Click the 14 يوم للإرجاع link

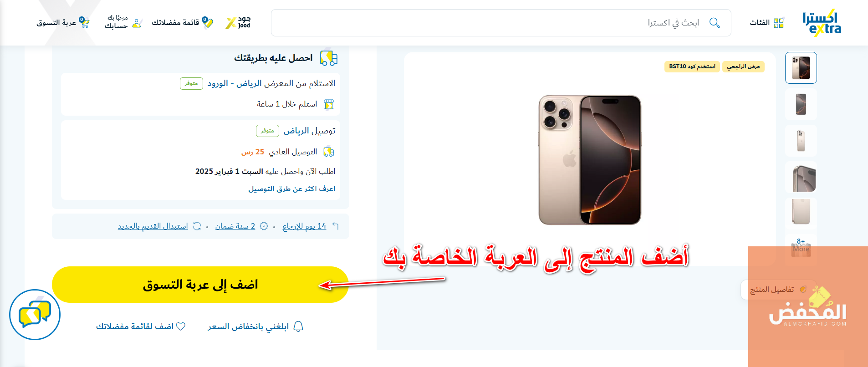[x=304, y=226]
